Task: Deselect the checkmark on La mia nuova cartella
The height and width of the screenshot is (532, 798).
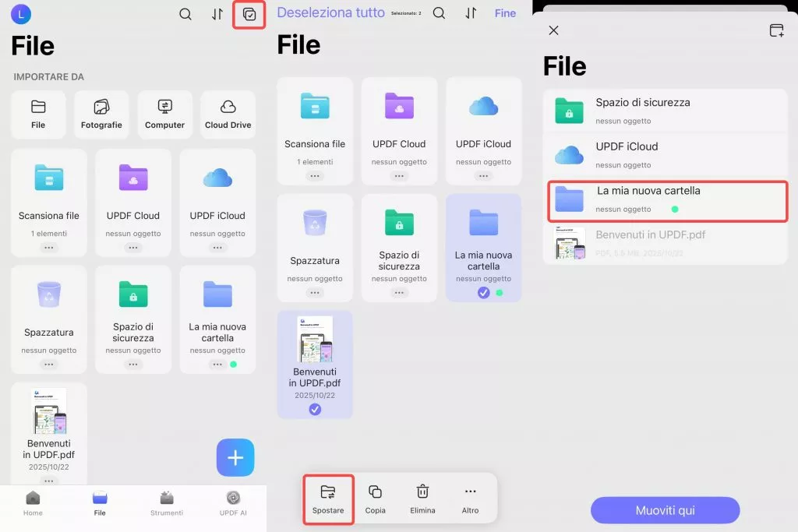Action: [484, 294]
